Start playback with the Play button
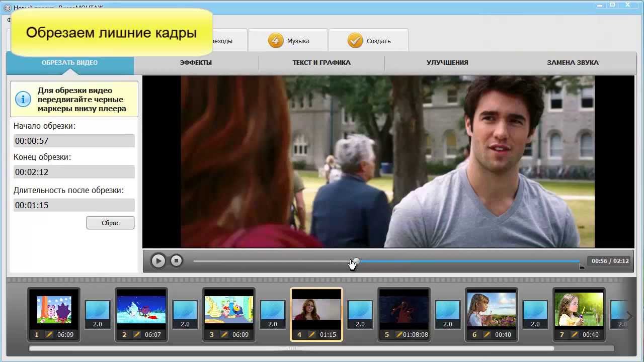The image size is (644, 362). point(158,261)
